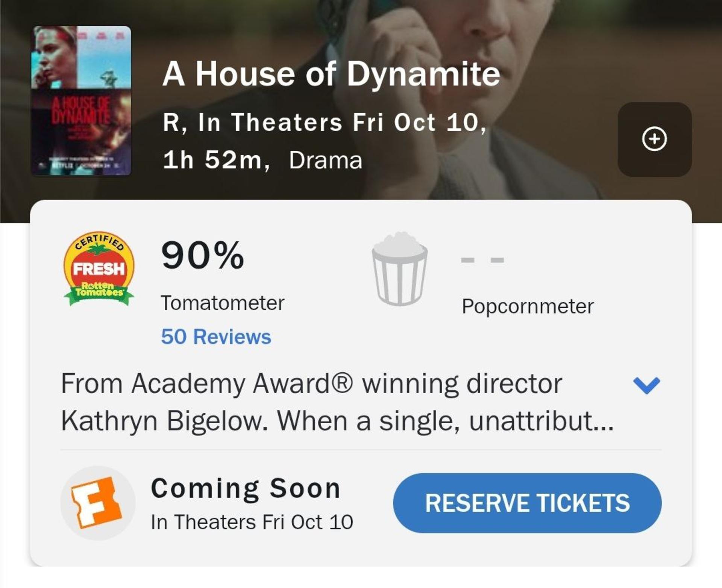
Task: Click the R, In Theaters release info line
Action: click(x=325, y=123)
